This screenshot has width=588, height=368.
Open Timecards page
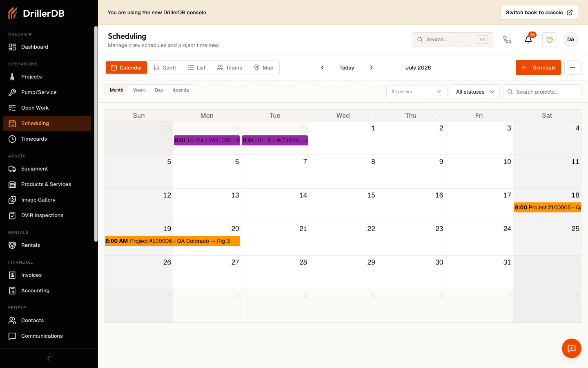[x=47, y=139]
